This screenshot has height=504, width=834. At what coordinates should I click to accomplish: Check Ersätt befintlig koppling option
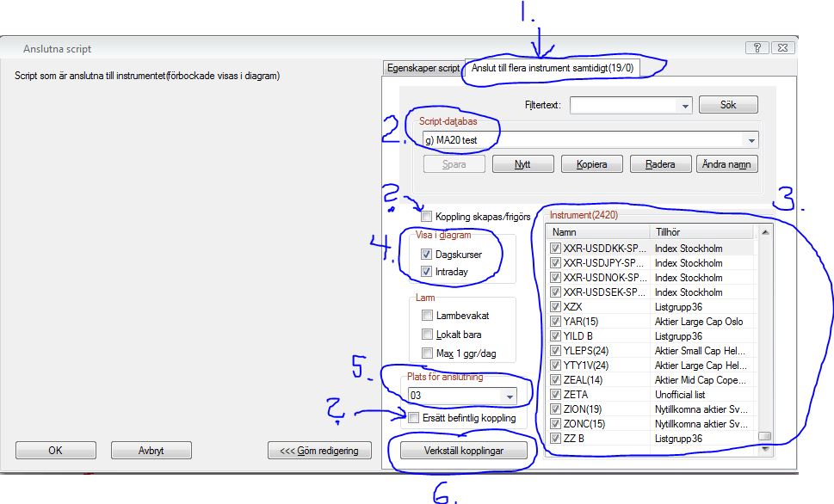pyautogui.click(x=415, y=418)
